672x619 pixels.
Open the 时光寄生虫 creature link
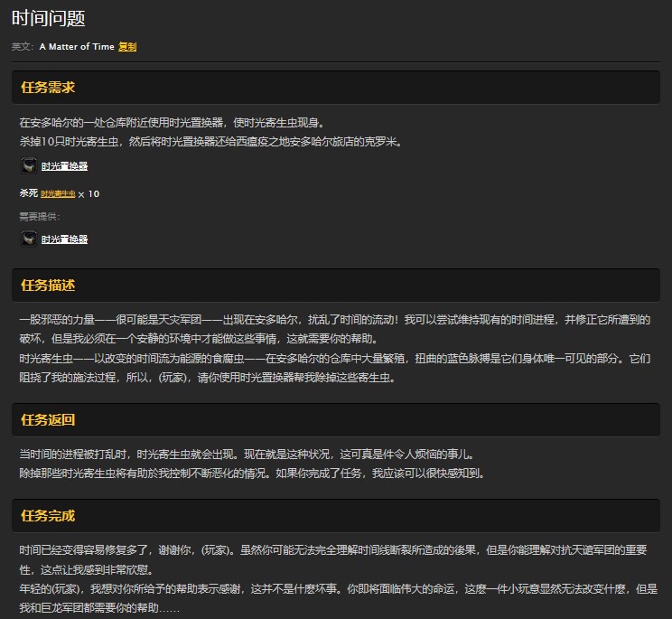point(58,193)
